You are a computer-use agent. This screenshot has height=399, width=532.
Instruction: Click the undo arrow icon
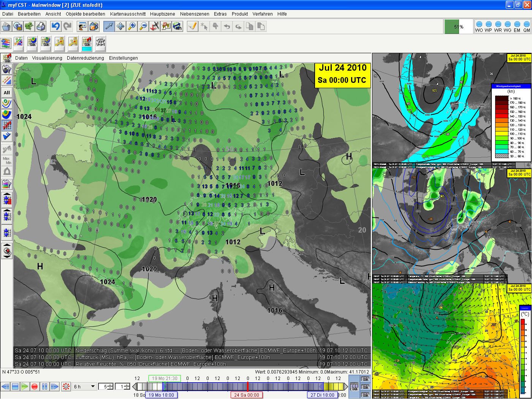56,26
